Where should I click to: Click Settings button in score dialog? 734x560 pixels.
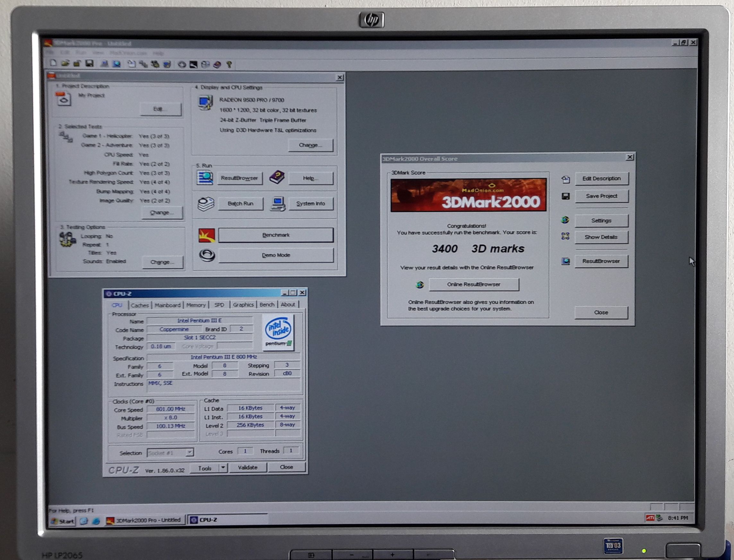tap(601, 221)
